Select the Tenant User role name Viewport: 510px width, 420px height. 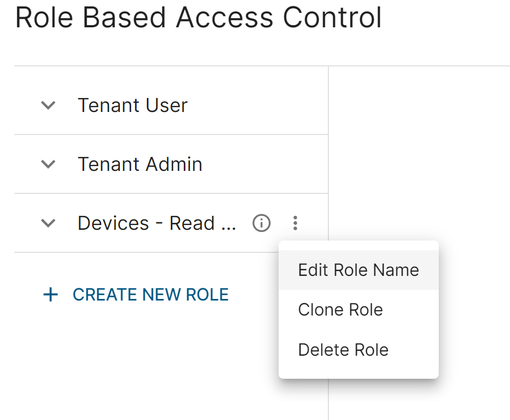[x=133, y=105]
